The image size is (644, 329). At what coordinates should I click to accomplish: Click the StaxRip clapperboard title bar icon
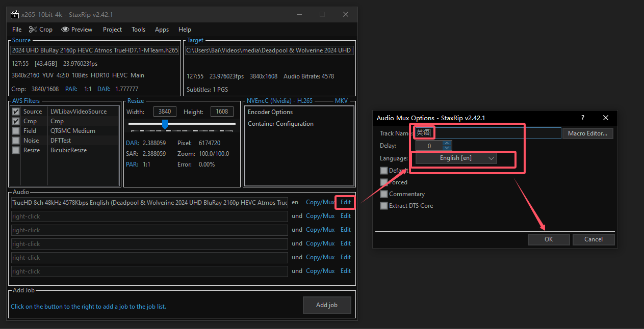tap(15, 14)
